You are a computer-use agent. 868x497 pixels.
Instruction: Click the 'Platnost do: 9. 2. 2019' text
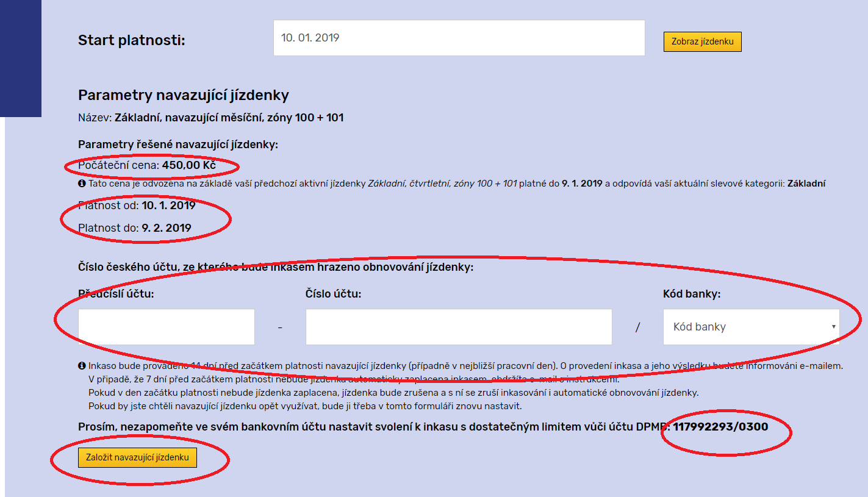point(135,228)
